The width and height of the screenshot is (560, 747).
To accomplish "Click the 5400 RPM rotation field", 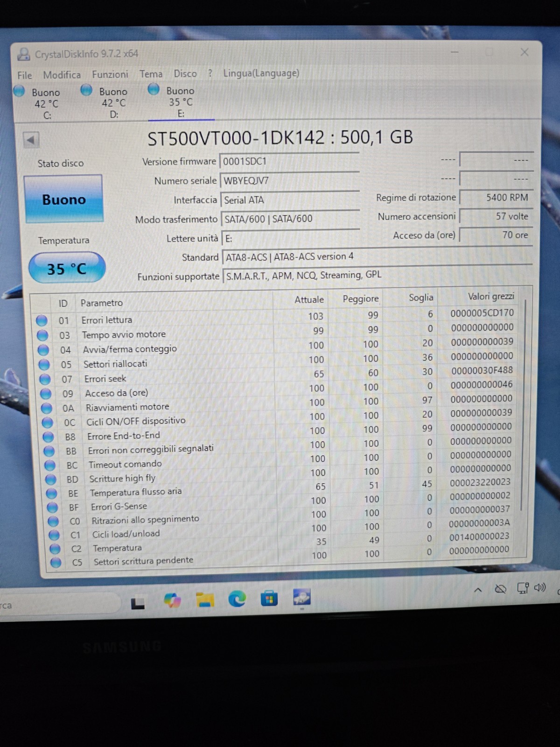I will coord(497,197).
